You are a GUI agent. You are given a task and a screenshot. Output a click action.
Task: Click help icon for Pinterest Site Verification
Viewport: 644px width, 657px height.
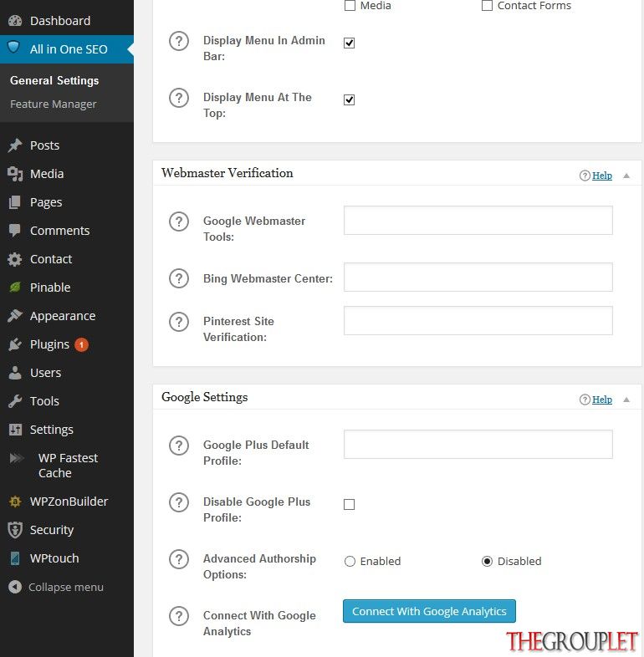coord(179,322)
